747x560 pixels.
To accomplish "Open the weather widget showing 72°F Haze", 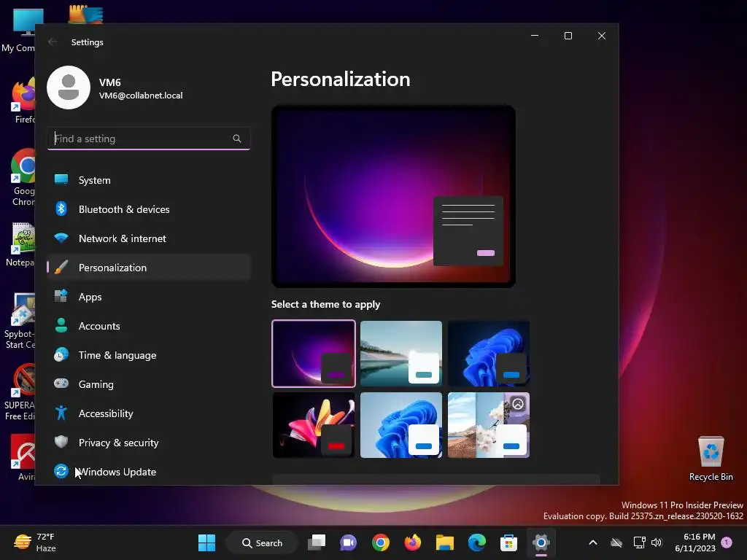I will click(x=35, y=542).
